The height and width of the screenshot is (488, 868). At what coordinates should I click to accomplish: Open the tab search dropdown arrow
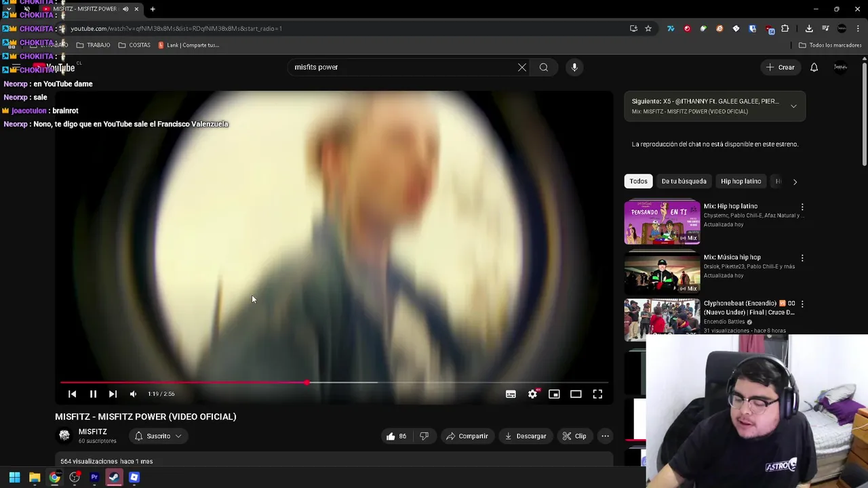coord(9,9)
